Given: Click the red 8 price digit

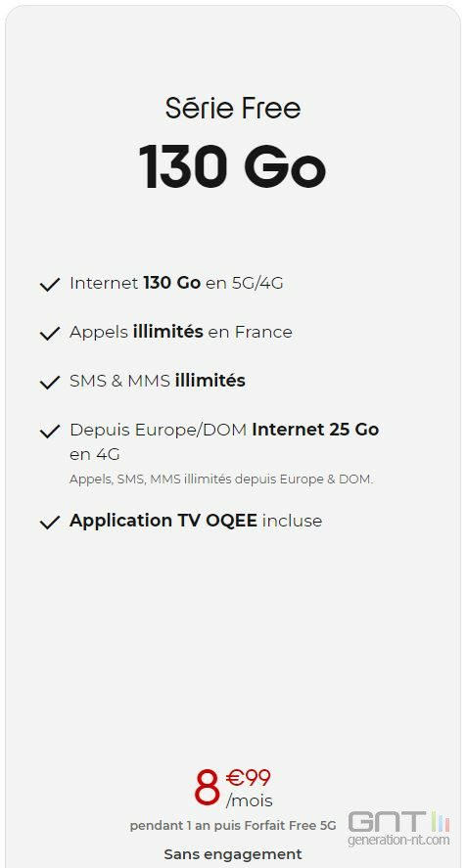Looking at the screenshot, I should pos(208,789).
